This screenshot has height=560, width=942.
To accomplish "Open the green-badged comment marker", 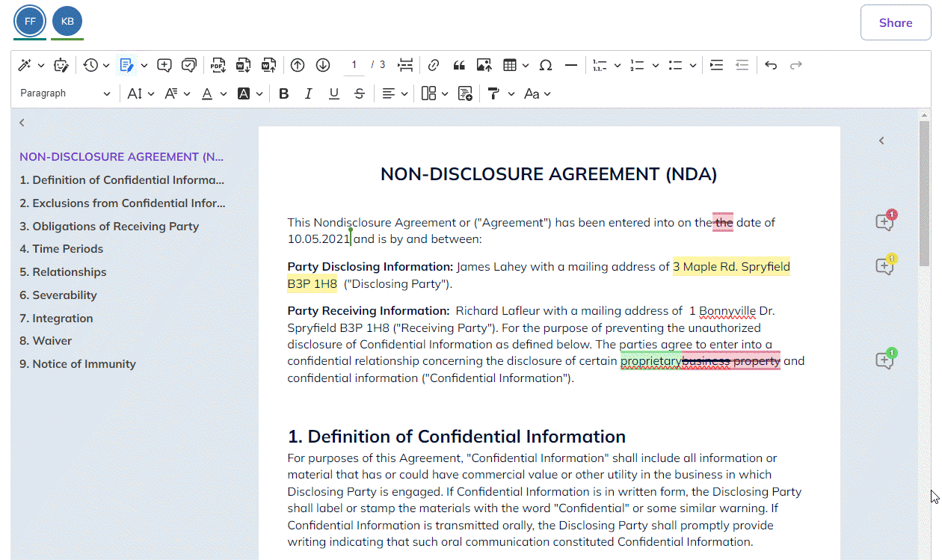I will tap(885, 360).
